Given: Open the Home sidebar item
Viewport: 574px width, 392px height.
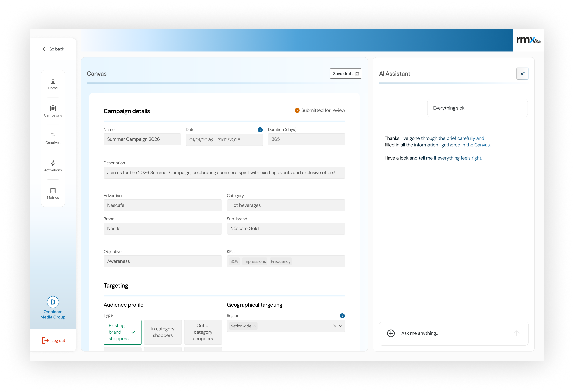Looking at the screenshot, I should tap(53, 84).
